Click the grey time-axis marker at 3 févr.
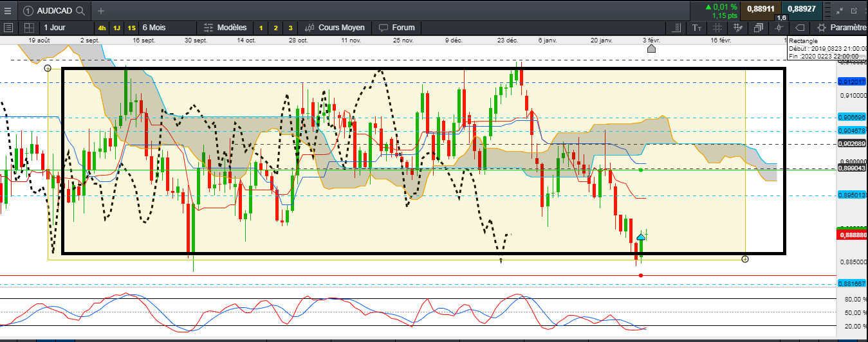The width and height of the screenshot is (868, 342). pyautogui.click(x=651, y=48)
